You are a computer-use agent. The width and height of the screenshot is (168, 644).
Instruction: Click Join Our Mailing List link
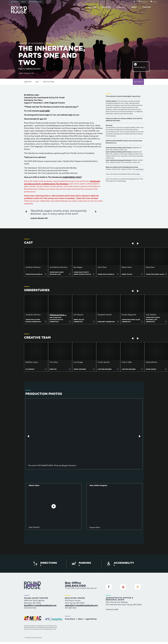(35, 2)
